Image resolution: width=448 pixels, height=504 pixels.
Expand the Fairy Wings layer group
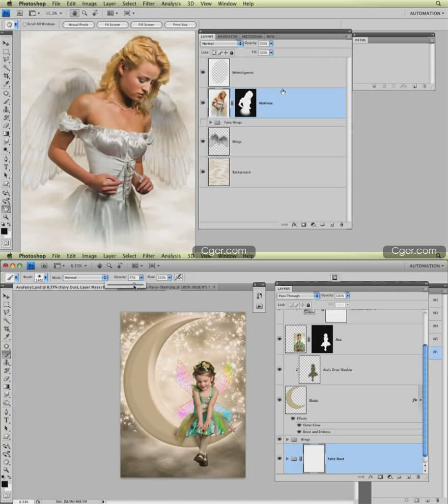(211, 123)
